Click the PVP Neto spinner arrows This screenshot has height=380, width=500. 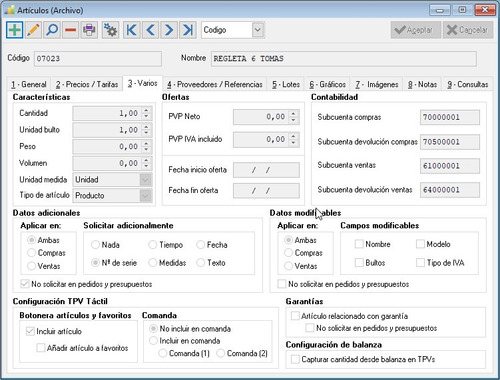(293, 117)
